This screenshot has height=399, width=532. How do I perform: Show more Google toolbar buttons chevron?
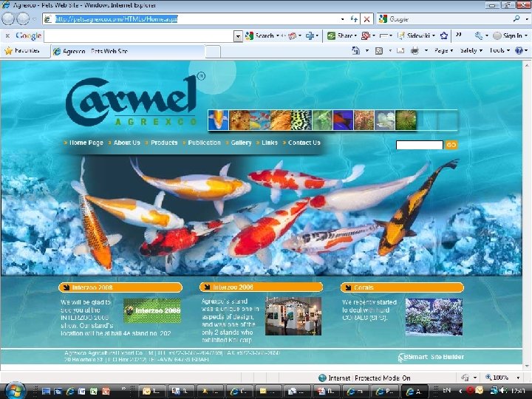459,35
